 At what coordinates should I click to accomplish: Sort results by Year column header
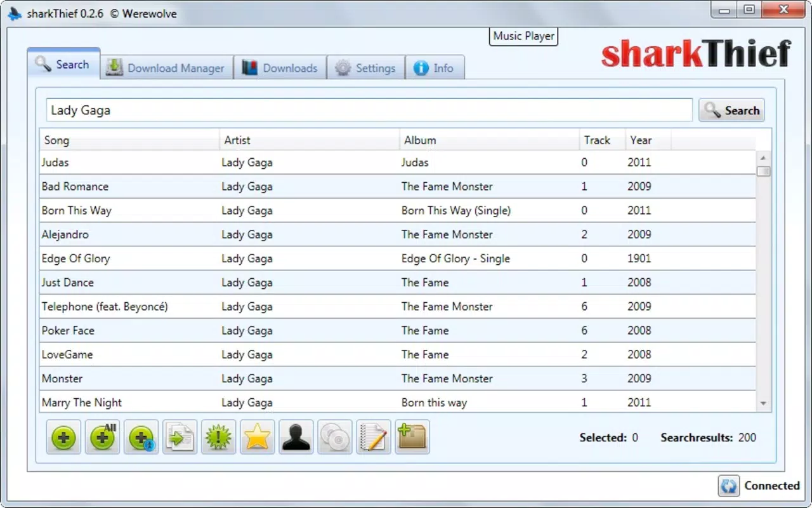(x=648, y=140)
